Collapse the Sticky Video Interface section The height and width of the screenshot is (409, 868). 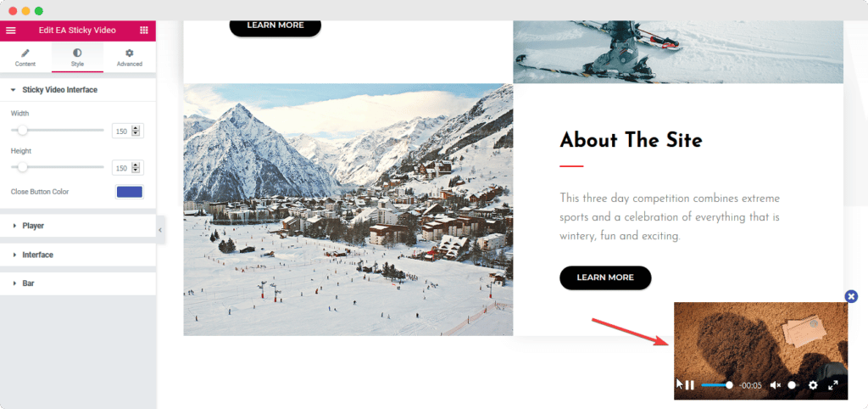(x=77, y=90)
